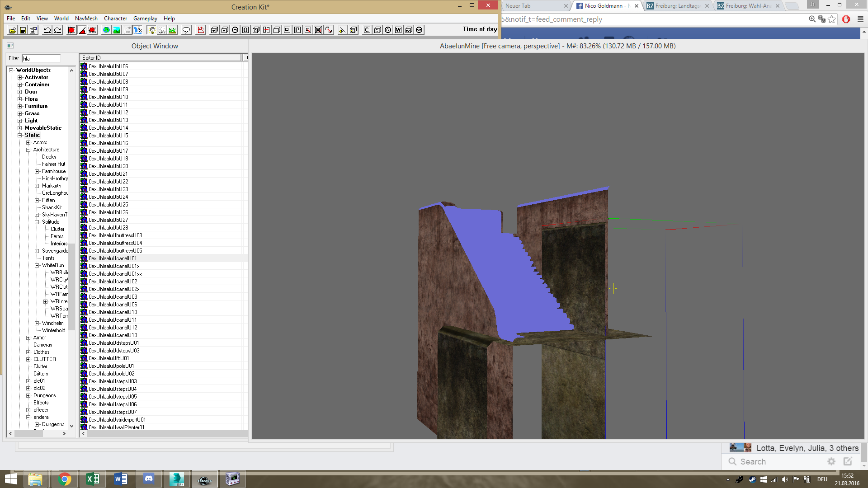Viewport: 868px width, 488px height.
Task: Click the circled W toolbar icon
Action: (x=419, y=30)
